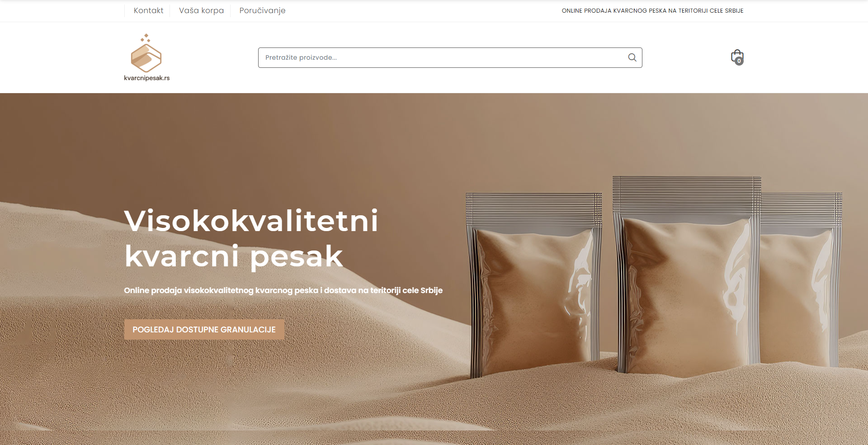
Task: Open the Poručivanje menu item
Action: pyautogui.click(x=262, y=10)
